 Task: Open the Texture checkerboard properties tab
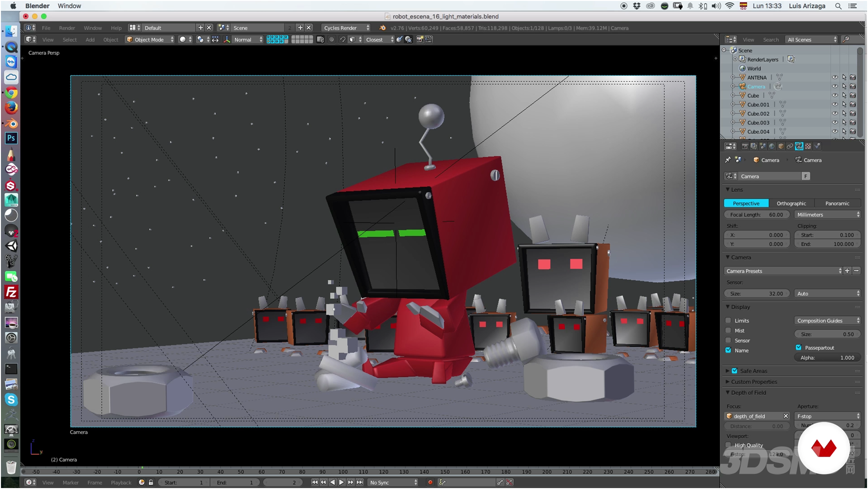point(808,146)
